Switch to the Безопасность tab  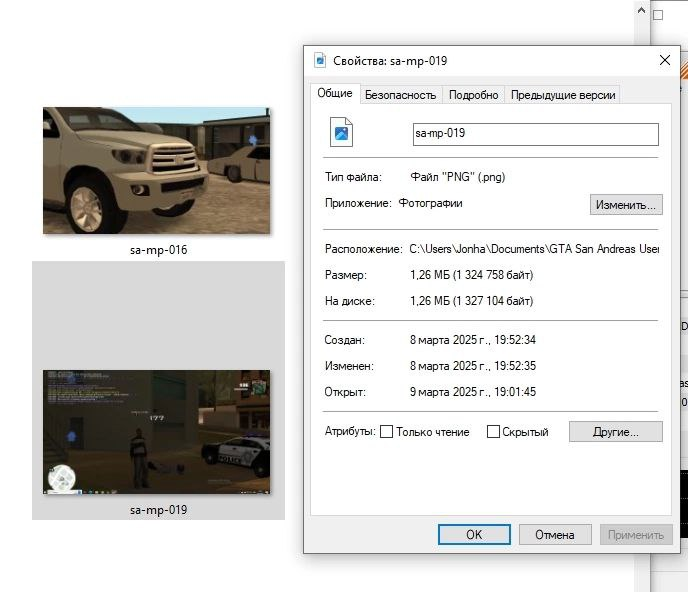tap(400, 95)
